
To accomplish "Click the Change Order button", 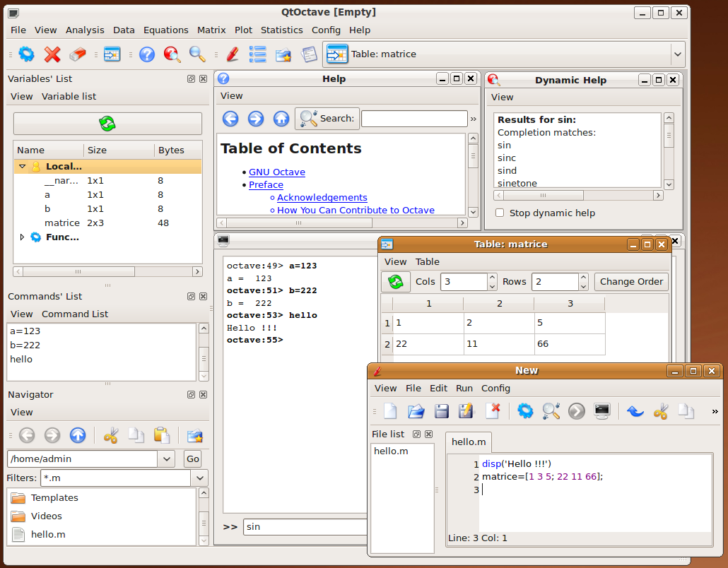I will click(x=631, y=282).
